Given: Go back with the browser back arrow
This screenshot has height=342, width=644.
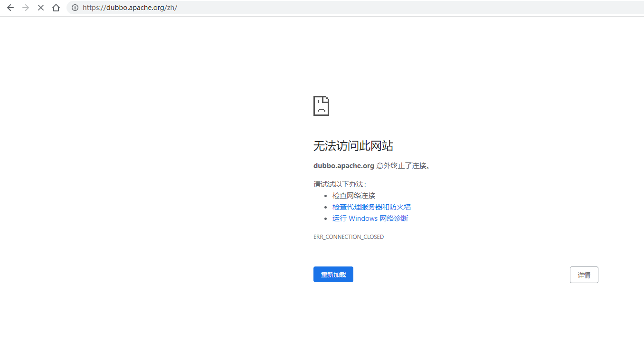Looking at the screenshot, I should point(10,8).
